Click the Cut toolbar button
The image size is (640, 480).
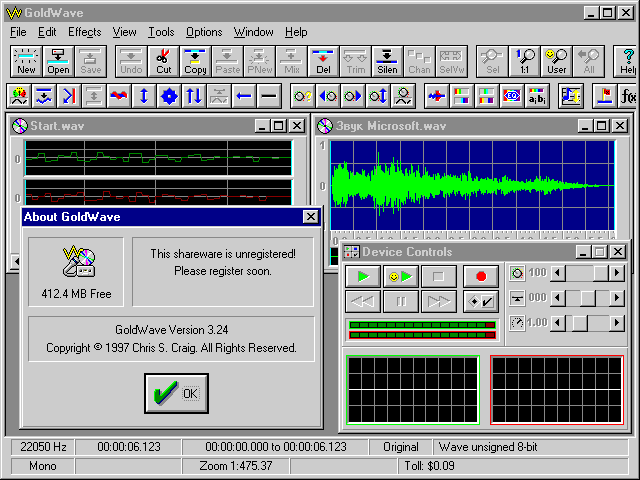[163, 61]
